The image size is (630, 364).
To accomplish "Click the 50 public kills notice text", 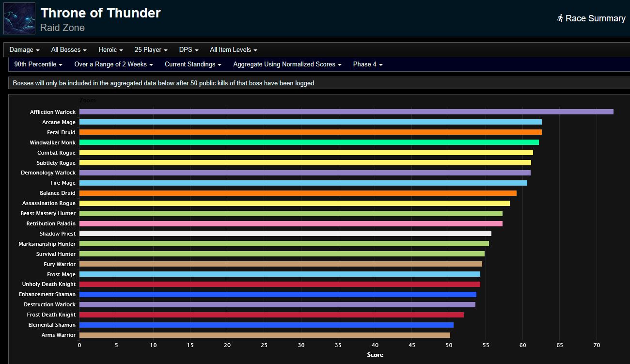I will 164,83.
